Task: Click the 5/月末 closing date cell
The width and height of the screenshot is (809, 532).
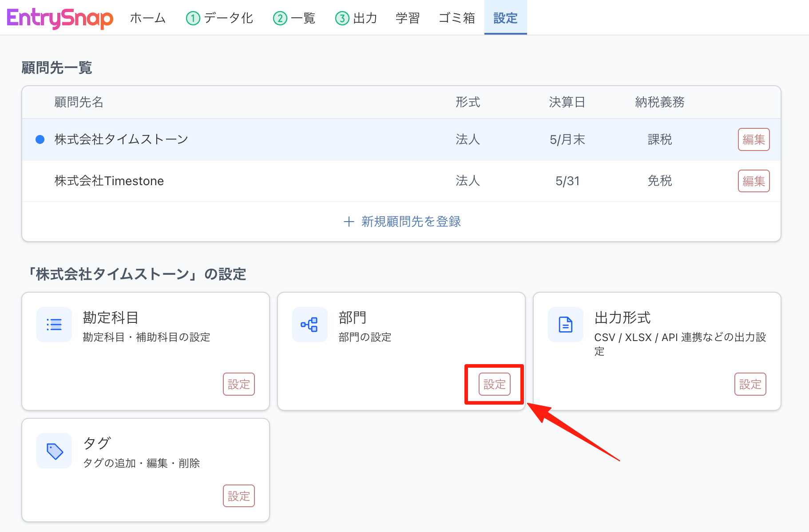Action: tap(567, 139)
